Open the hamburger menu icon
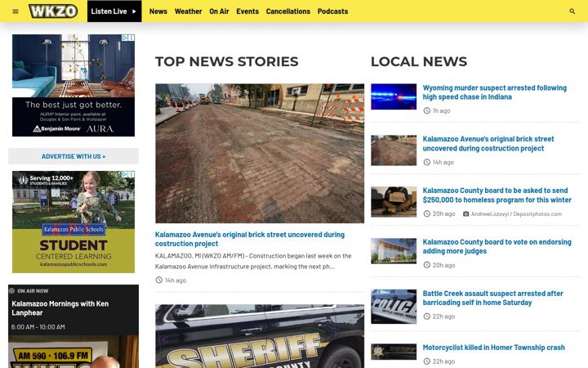The height and width of the screenshot is (368, 588). (16, 11)
